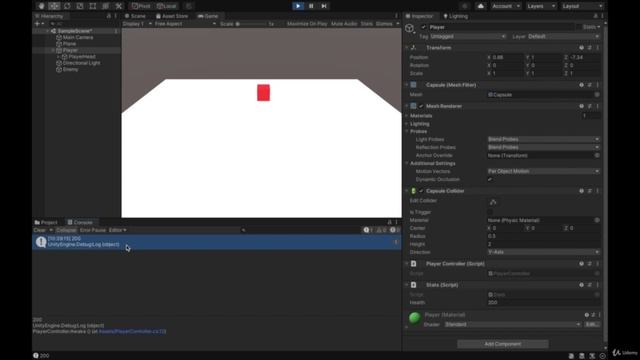Viewport: 640px width, 360px height.
Task: Click the Position Z field
Action: coord(585,58)
